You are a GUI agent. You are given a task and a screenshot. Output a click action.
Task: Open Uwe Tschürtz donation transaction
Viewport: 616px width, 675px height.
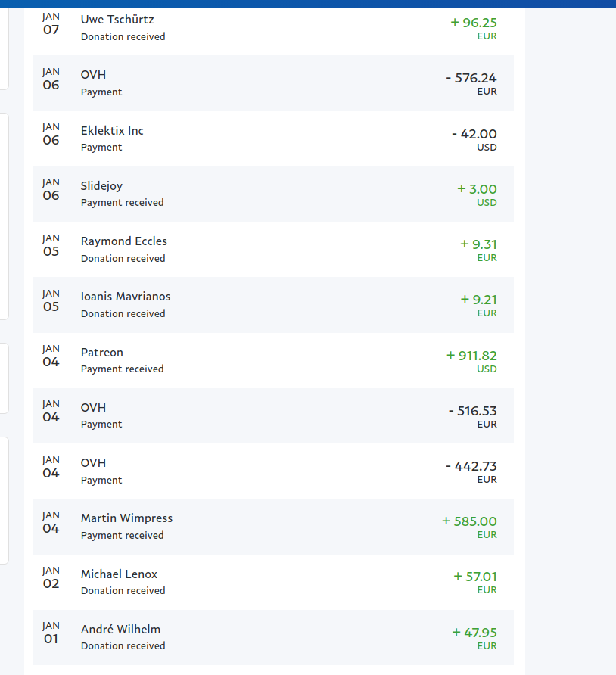click(273, 29)
